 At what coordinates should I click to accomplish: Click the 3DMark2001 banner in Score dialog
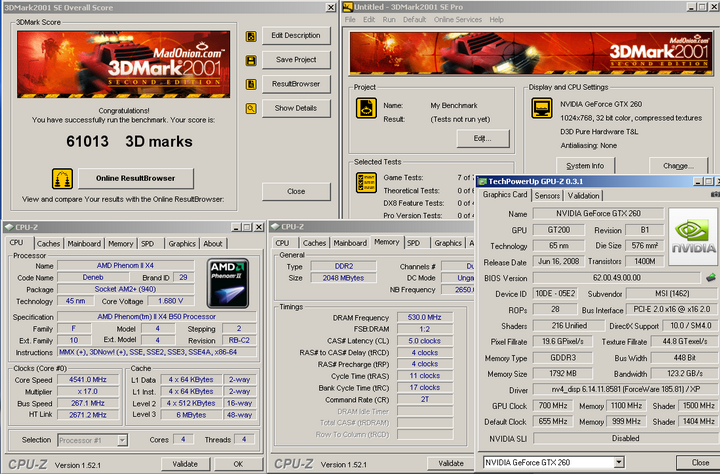pos(124,64)
